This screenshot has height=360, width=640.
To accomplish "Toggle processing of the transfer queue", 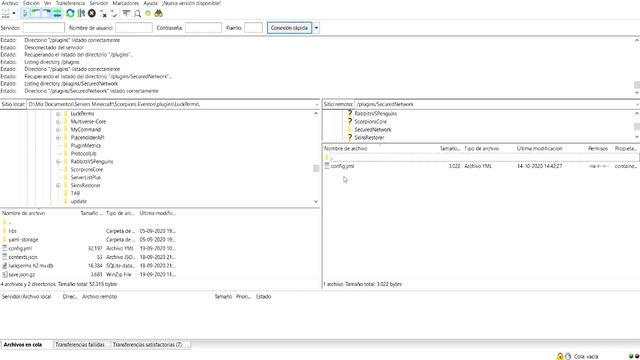I will pos(81,13).
